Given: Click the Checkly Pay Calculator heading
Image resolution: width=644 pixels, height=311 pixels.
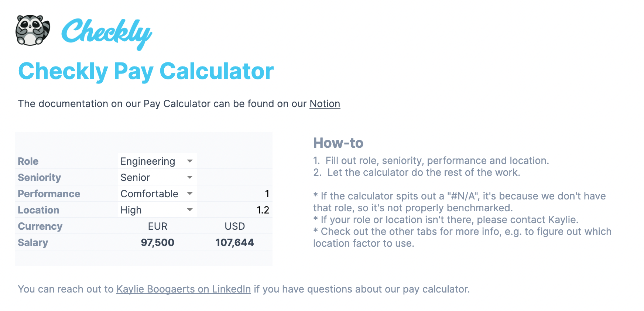Looking at the screenshot, I should (146, 71).
